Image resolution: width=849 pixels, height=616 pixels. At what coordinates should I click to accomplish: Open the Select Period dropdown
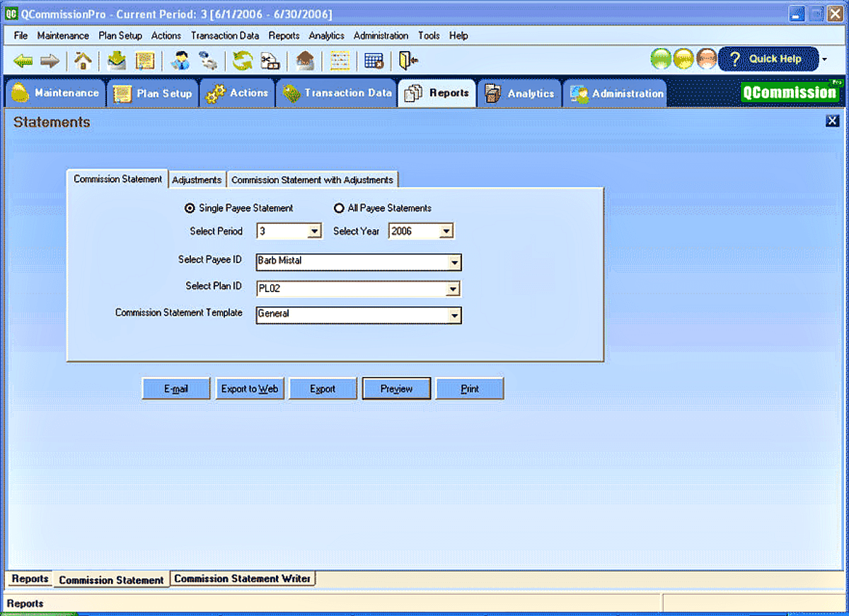click(x=314, y=231)
